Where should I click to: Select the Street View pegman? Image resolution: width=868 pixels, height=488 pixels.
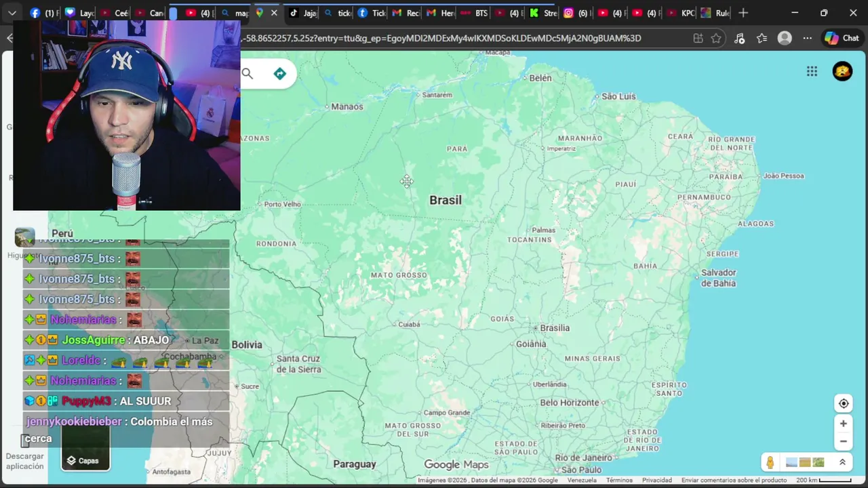coord(770,462)
